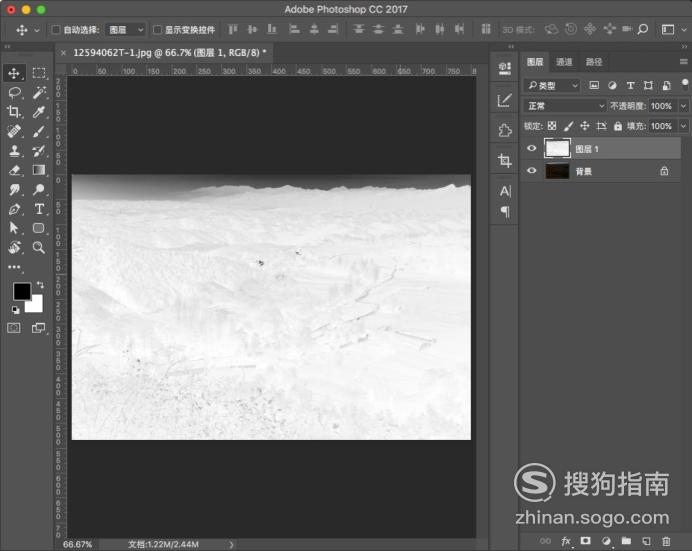692x551 pixels.
Task: Click the black foreground color swatch
Action: click(21, 291)
